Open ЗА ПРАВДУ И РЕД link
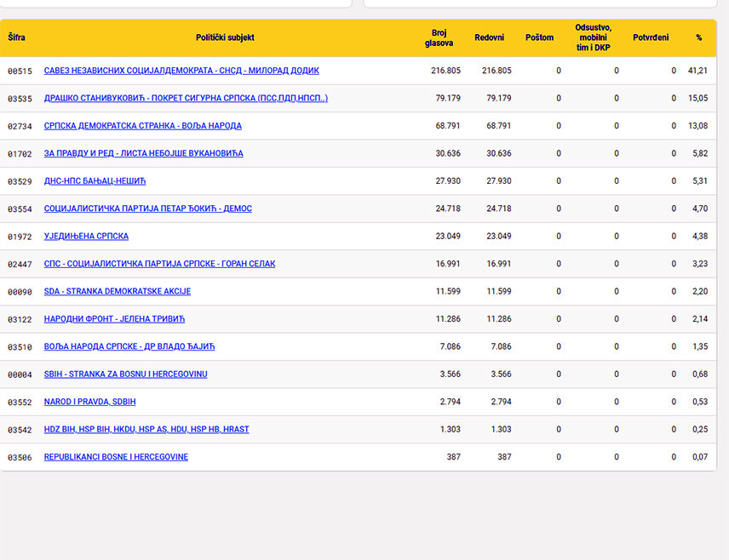729x560 pixels. tap(144, 153)
